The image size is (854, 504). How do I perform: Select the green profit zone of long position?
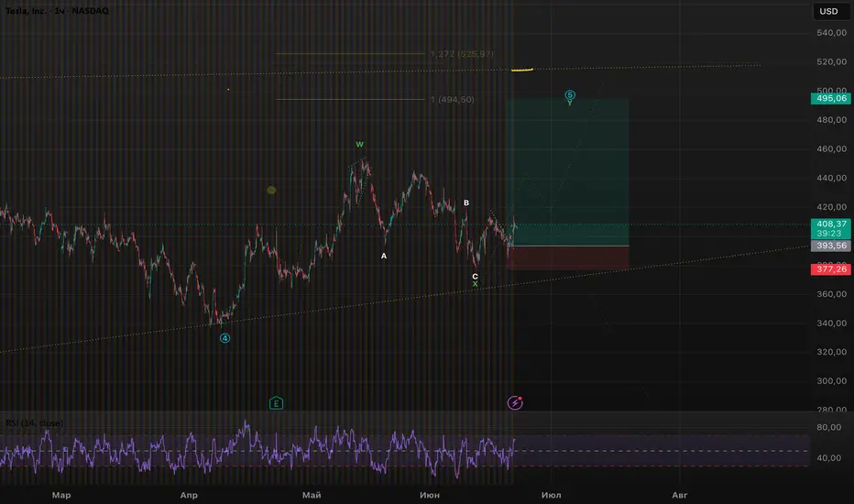568,172
